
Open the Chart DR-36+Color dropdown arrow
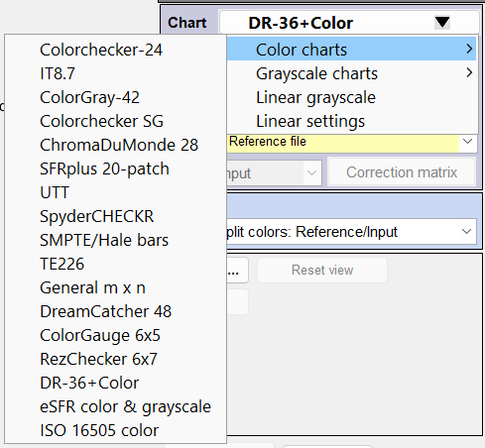(x=442, y=23)
